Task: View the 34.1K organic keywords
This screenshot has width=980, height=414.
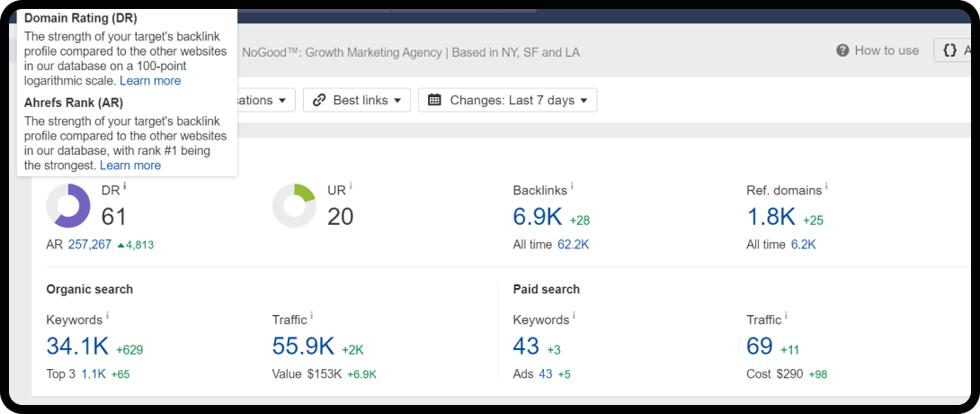Action: [x=77, y=346]
